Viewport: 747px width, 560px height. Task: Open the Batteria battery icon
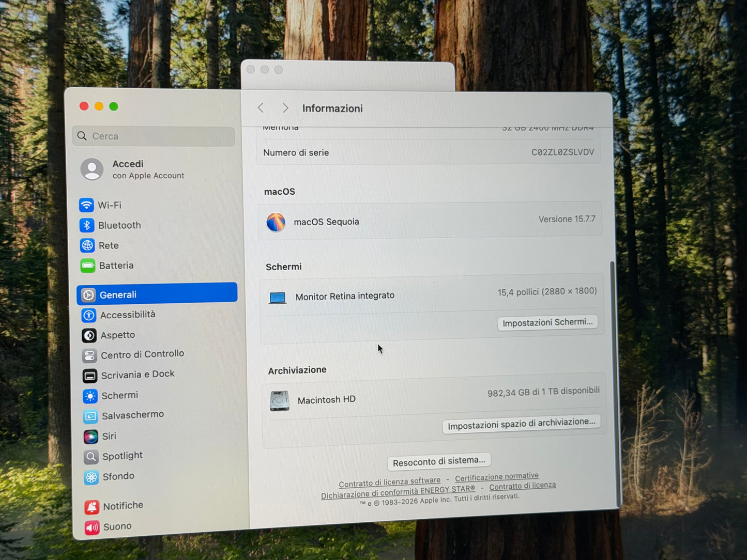click(x=88, y=266)
